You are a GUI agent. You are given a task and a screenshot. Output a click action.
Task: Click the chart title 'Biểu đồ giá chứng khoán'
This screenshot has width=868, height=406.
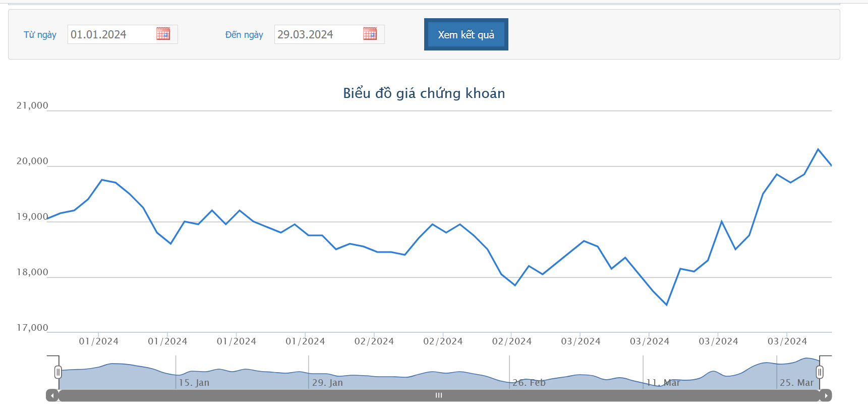tap(424, 93)
